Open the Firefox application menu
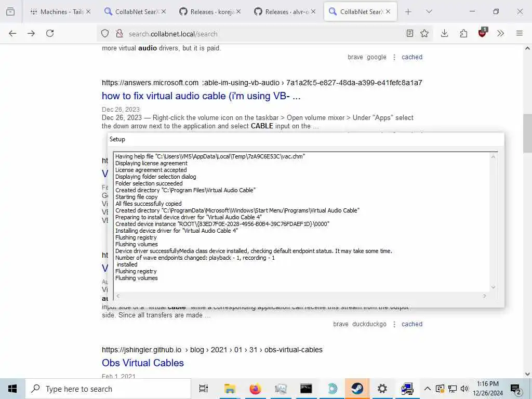 click(520, 33)
